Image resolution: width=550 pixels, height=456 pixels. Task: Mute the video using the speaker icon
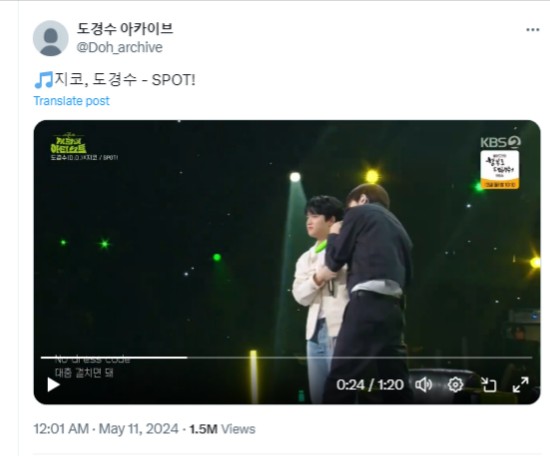coord(424,385)
